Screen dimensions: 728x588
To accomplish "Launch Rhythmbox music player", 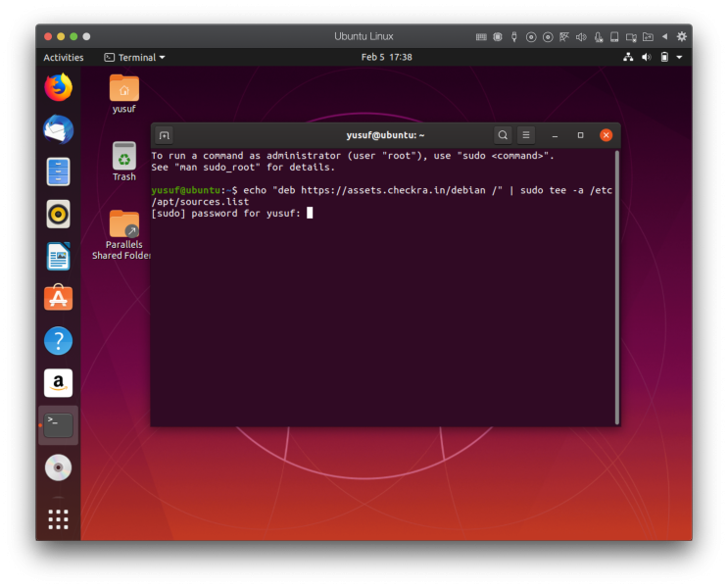I will coord(58,214).
